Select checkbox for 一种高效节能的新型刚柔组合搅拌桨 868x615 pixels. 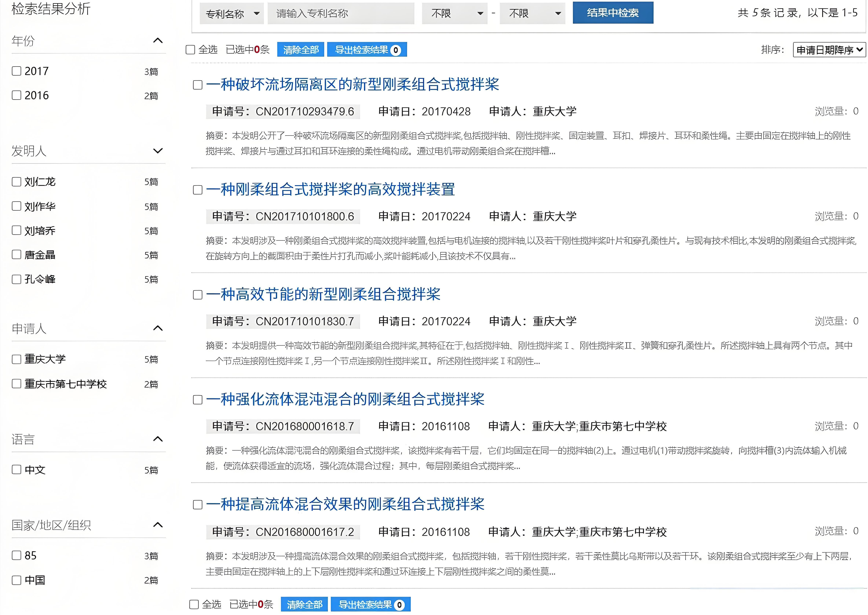pyautogui.click(x=198, y=295)
